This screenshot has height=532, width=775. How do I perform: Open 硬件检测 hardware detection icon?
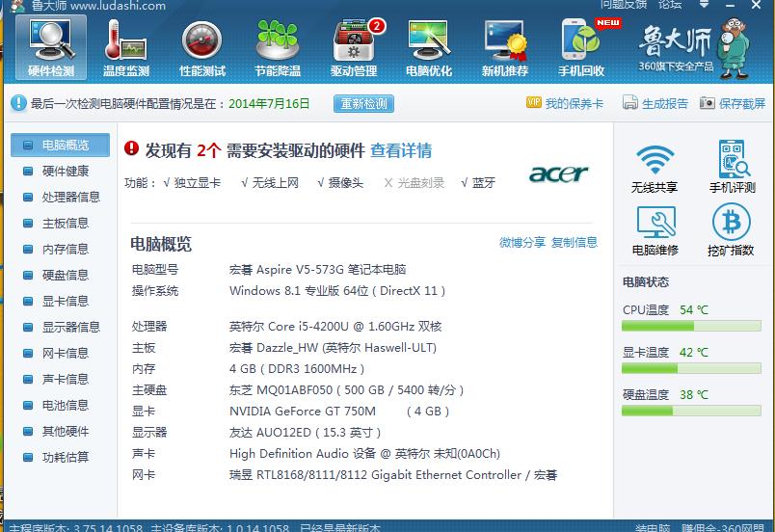pyautogui.click(x=51, y=47)
